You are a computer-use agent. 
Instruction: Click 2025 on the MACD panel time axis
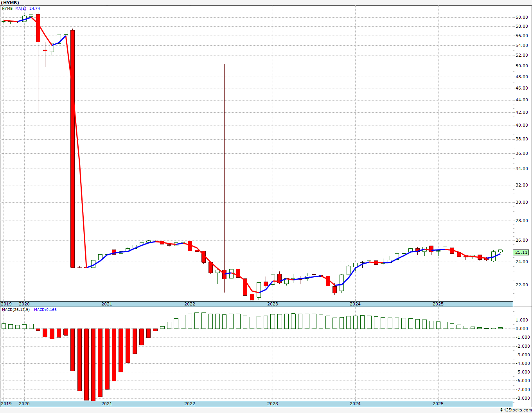click(438, 404)
